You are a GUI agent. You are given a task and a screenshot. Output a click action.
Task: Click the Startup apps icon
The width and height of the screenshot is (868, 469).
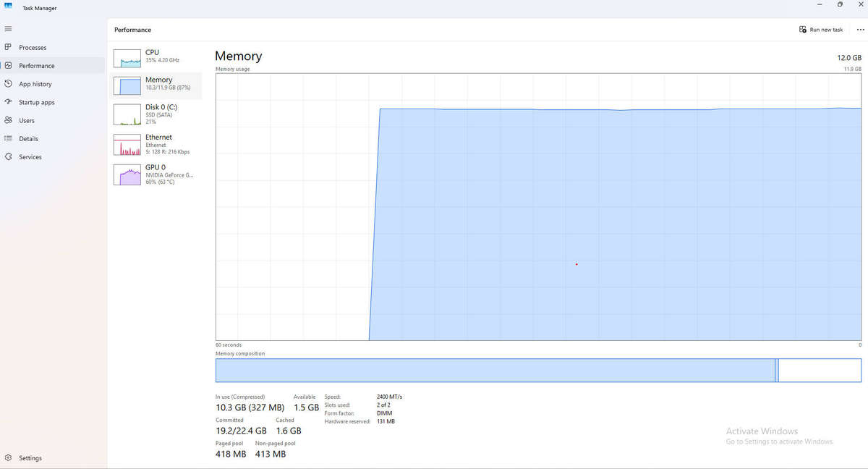tap(8, 102)
